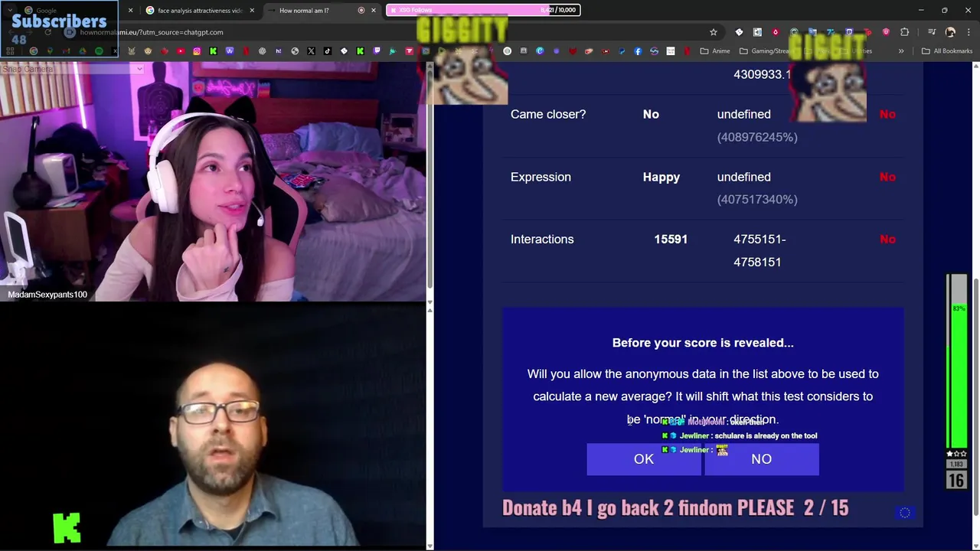Image resolution: width=980 pixels, height=551 pixels.
Task: Open the Chrome three-dot menu
Action: tap(969, 32)
